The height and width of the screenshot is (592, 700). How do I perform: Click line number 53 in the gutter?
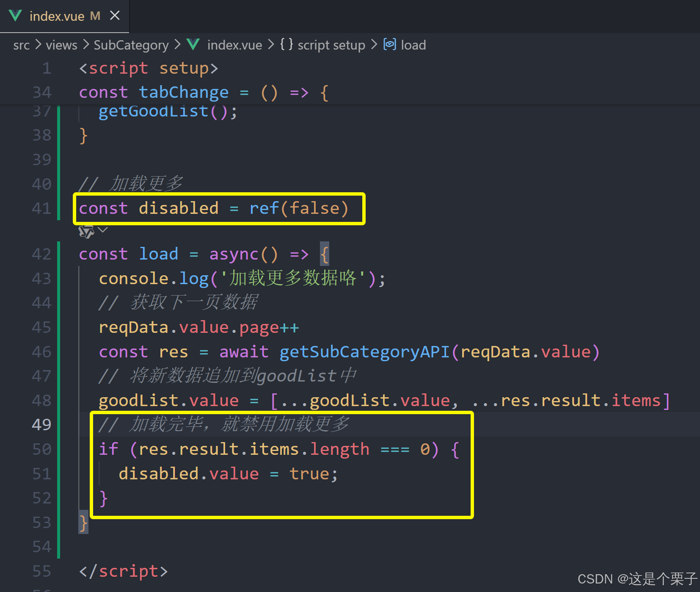(x=42, y=523)
